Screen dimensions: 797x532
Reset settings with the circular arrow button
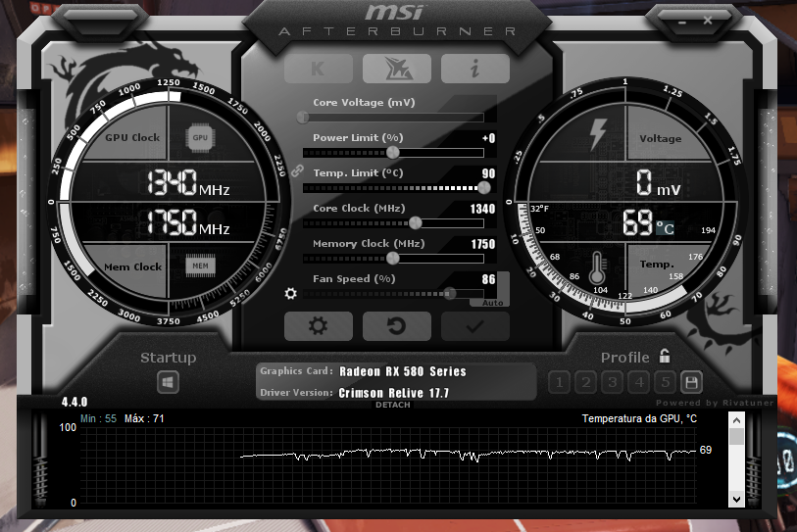point(397,326)
